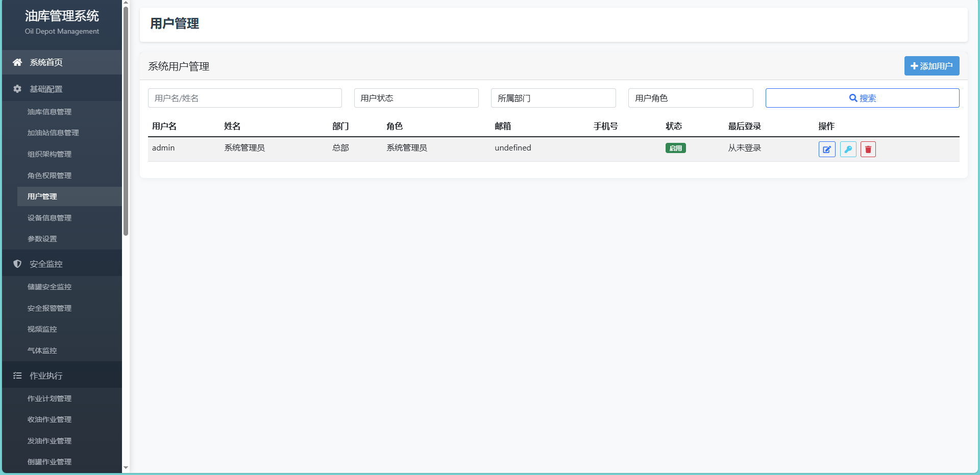Focus the 用户名/姓名 search field
Screen dimensions: 980x475
coord(244,98)
